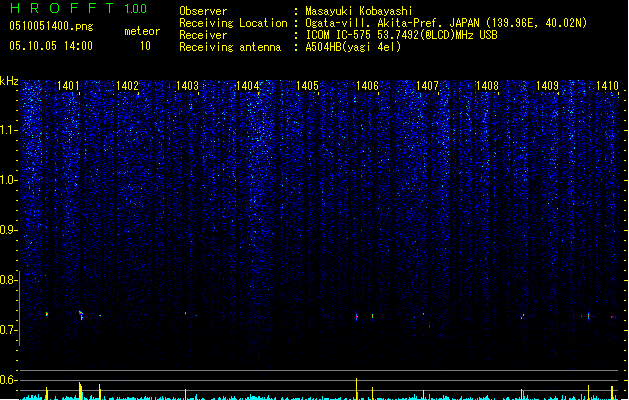629x400 pixels.
Task: Click the 1405 time marker
Action: [x=307, y=85]
